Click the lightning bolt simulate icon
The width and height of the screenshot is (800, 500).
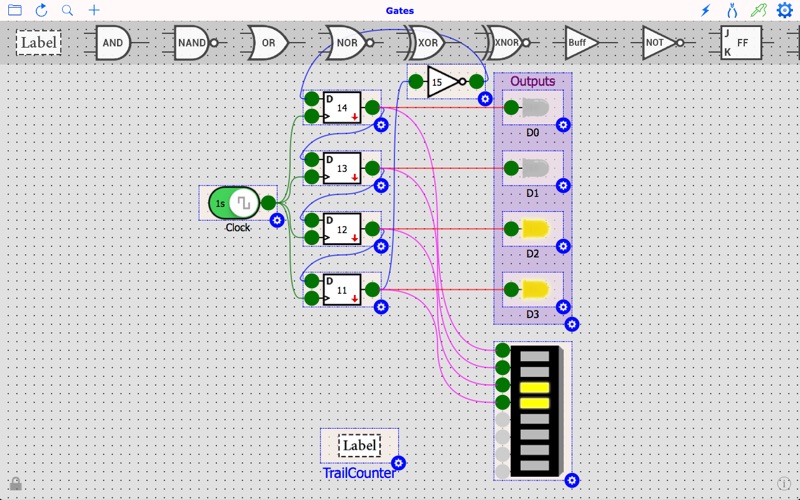[706, 10]
